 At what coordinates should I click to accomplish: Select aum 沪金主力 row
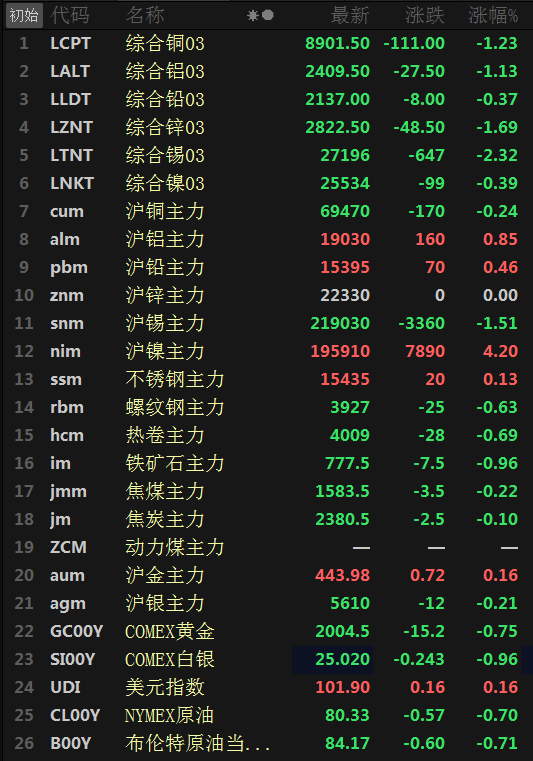pos(266,575)
